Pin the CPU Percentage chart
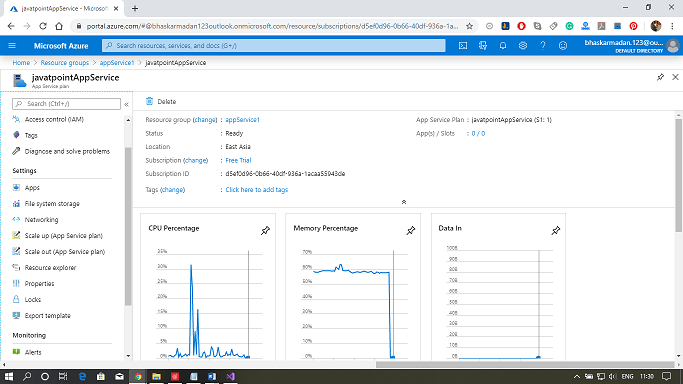The width and height of the screenshot is (683, 384). click(265, 230)
